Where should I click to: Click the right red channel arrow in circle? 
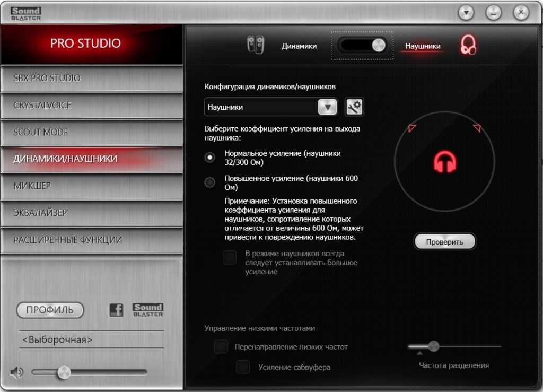(476, 128)
